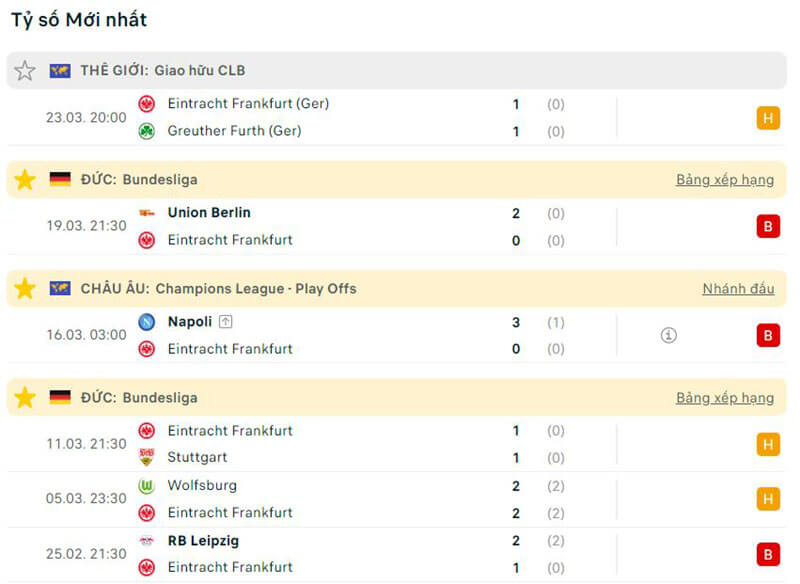800x584 pixels.
Task: Click the Wolfsburg club logo
Action: (147, 486)
